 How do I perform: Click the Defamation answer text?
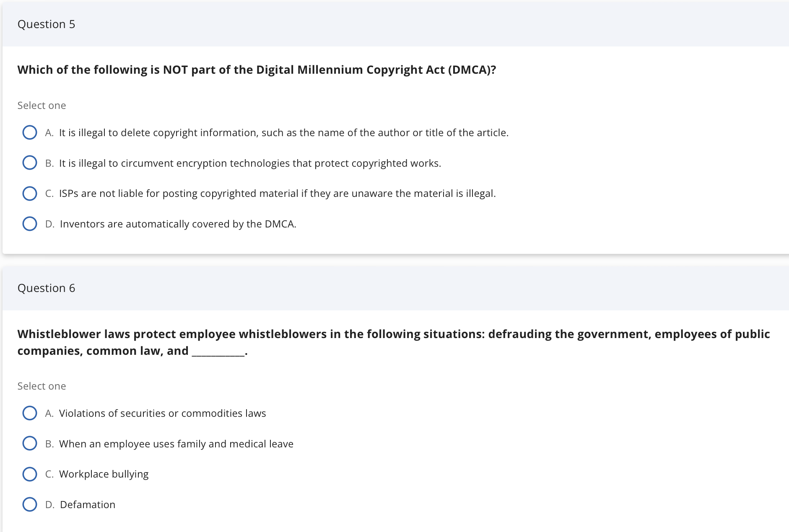point(87,504)
